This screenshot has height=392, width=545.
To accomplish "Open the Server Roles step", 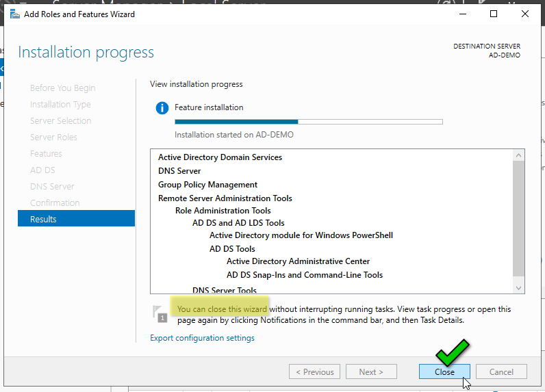I will (53, 137).
